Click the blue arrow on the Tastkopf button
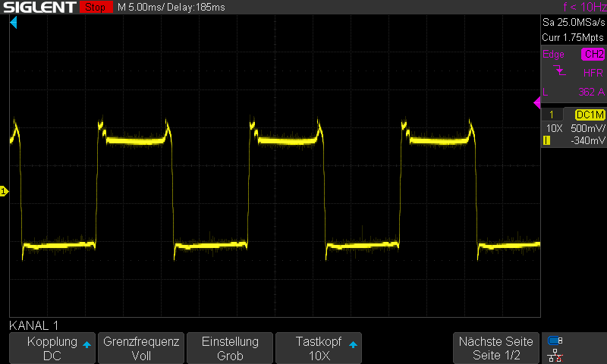The width and height of the screenshot is (607, 364). [353, 344]
